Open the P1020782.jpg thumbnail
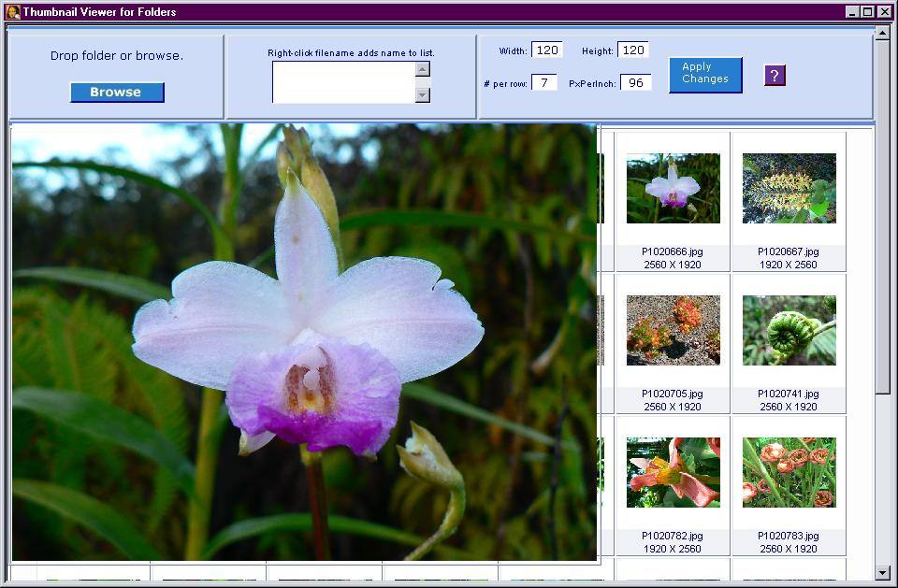This screenshot has width=898, height=588. (673, 472)
